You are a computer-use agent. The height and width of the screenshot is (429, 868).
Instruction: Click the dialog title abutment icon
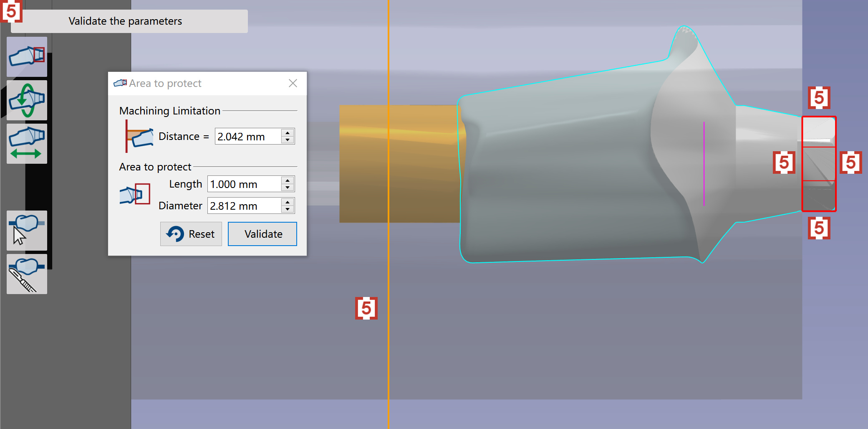tap(120, 83)
